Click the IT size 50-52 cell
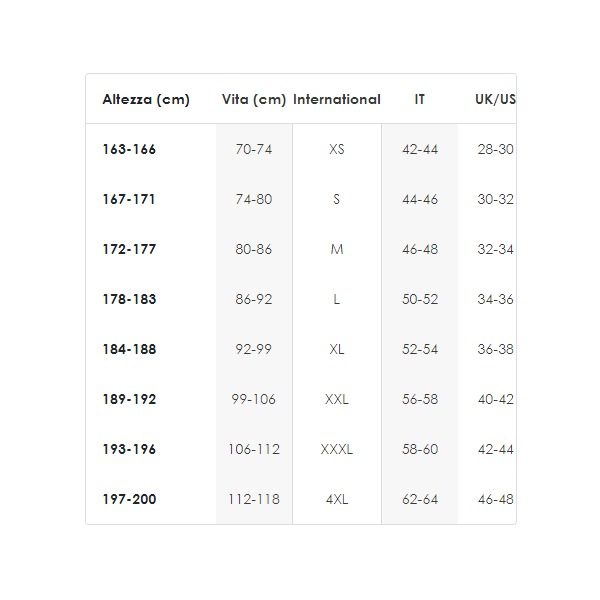Image resolution: width=600 pixels, height=600 pixels. click(x=420, y=300)
